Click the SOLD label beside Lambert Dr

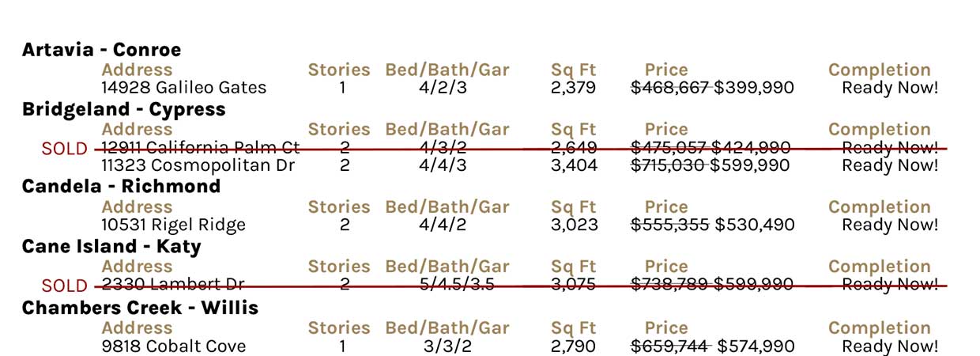click(x=64, y=286)
